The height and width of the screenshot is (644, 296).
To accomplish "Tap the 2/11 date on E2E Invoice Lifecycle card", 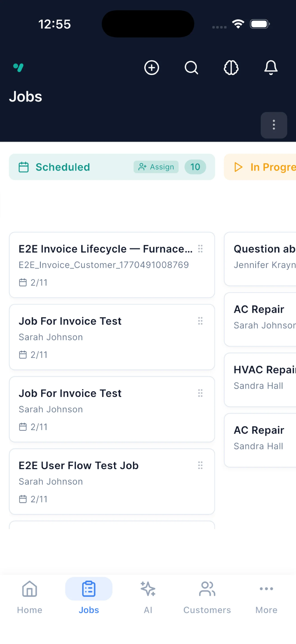I will tap(39, 282).
